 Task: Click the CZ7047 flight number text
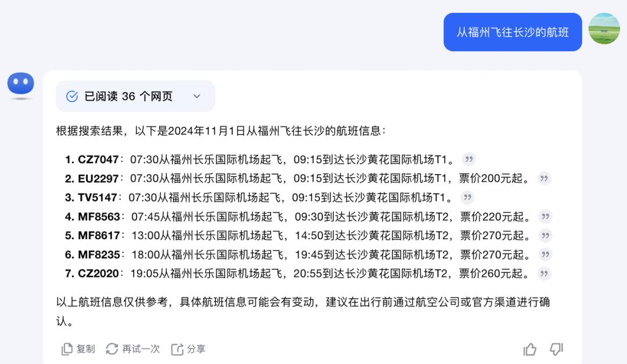tap(98, 159)
